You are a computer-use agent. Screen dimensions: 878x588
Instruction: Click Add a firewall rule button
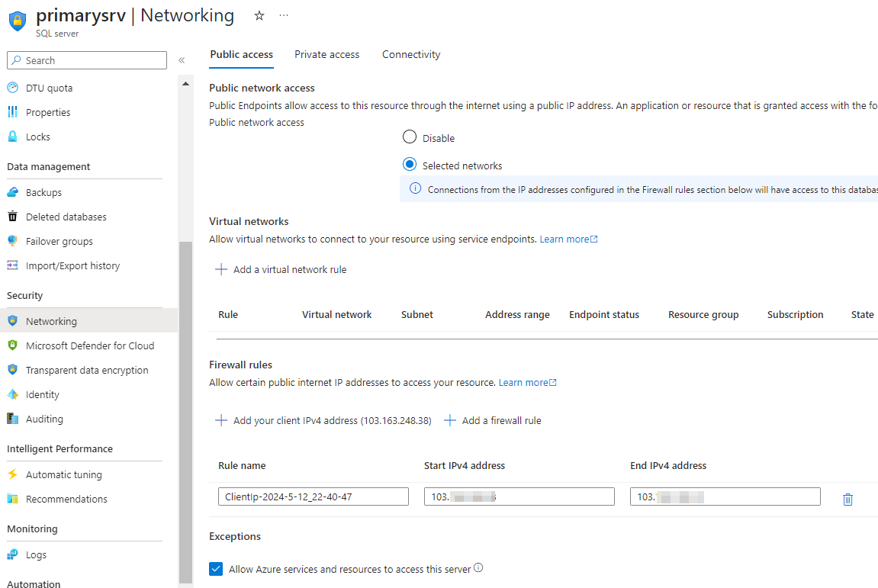click(493, 420)
